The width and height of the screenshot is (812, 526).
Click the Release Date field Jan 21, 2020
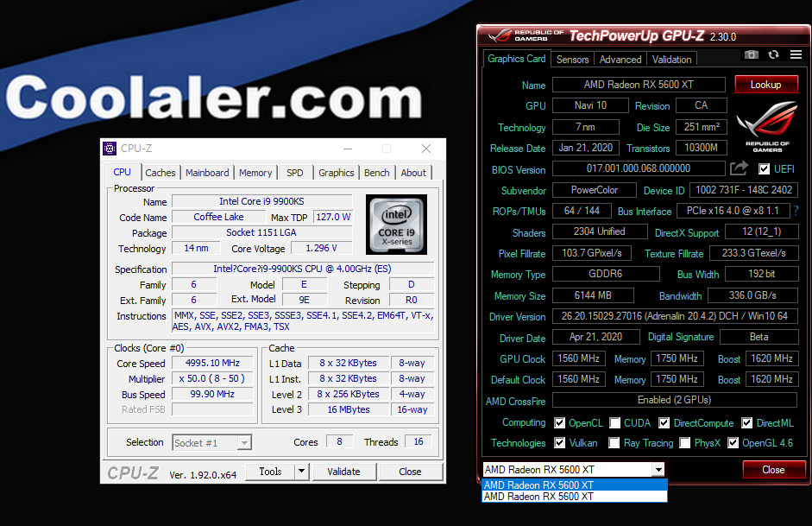click(585, 148)
